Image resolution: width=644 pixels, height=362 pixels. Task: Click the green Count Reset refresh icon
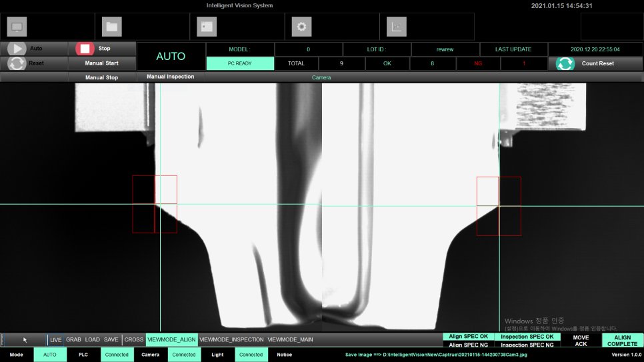(565, 64)
